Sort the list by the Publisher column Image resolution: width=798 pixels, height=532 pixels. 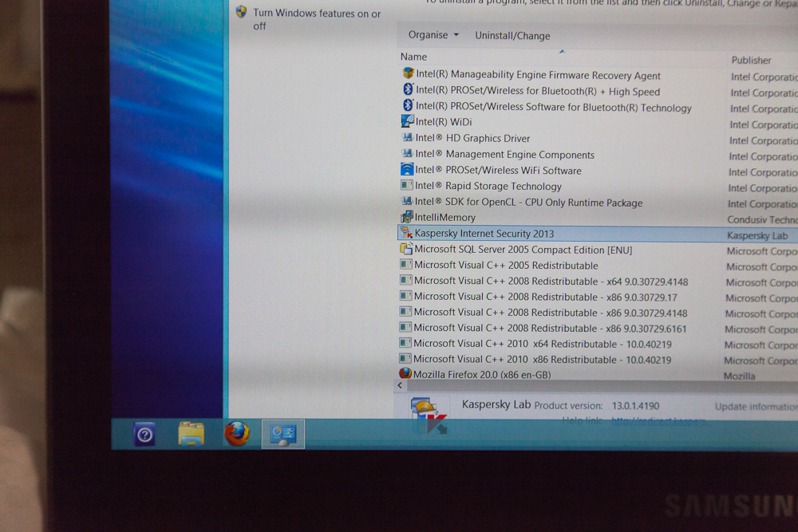[x=751, y=60]
